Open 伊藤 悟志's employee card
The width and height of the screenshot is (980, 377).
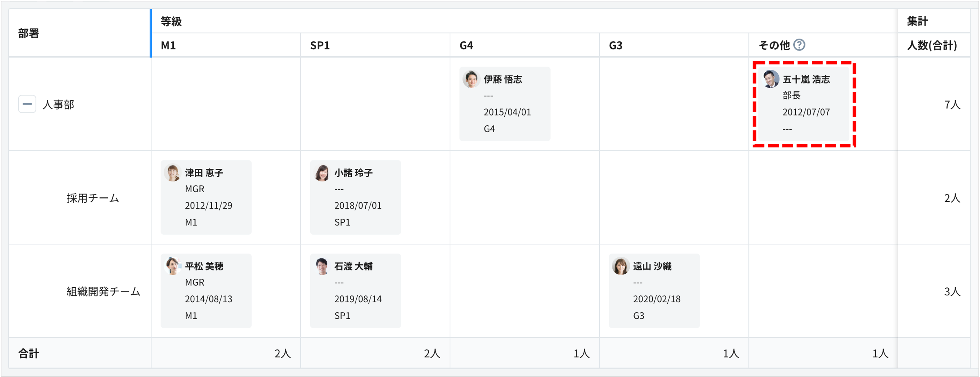click(505, 104)
